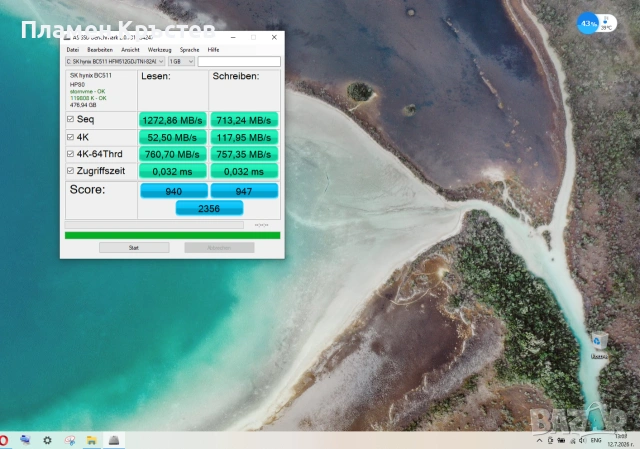This screenshot has width=640, height=449.
Task: Open File Explorer from the taskbar
Action: pyautogui.click(x=91, y=440)
